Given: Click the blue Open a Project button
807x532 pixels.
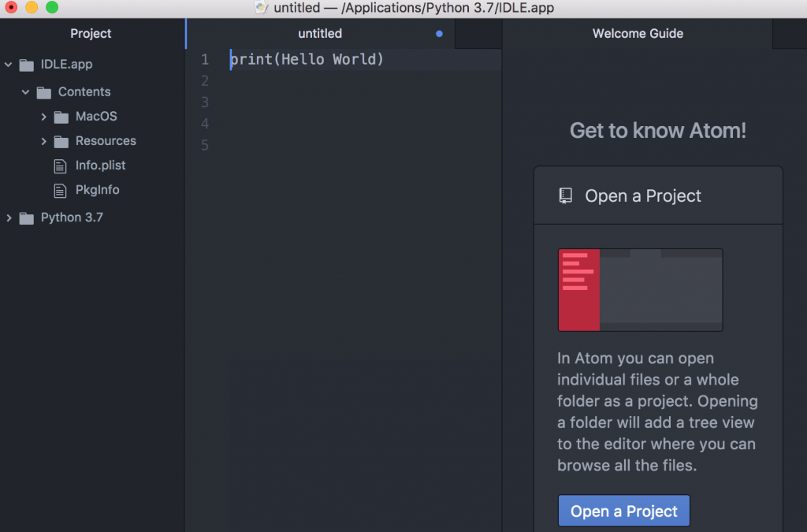Looking at the screenshot, I should (624, 511).
